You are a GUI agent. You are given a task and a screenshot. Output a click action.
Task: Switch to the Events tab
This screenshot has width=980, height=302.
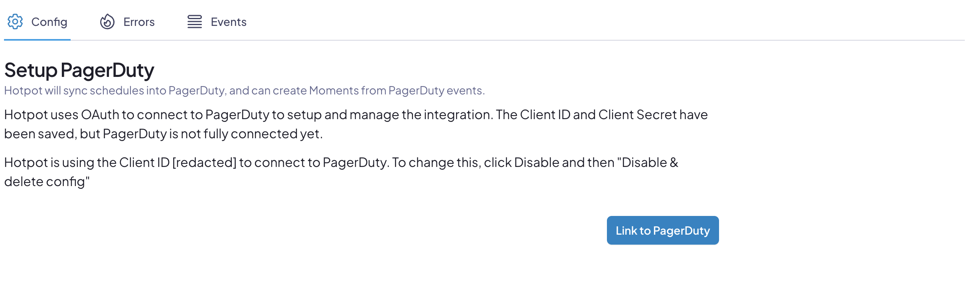click(229, 22)
